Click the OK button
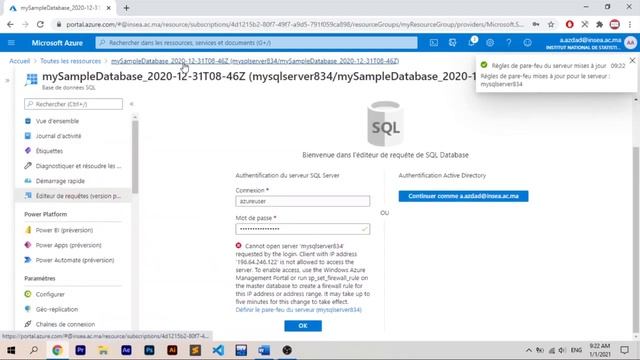 [303, 326]
